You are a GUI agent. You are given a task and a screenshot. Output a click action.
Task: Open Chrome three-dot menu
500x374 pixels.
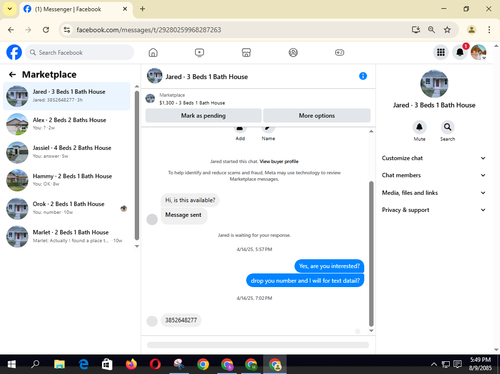coord(489,30)
